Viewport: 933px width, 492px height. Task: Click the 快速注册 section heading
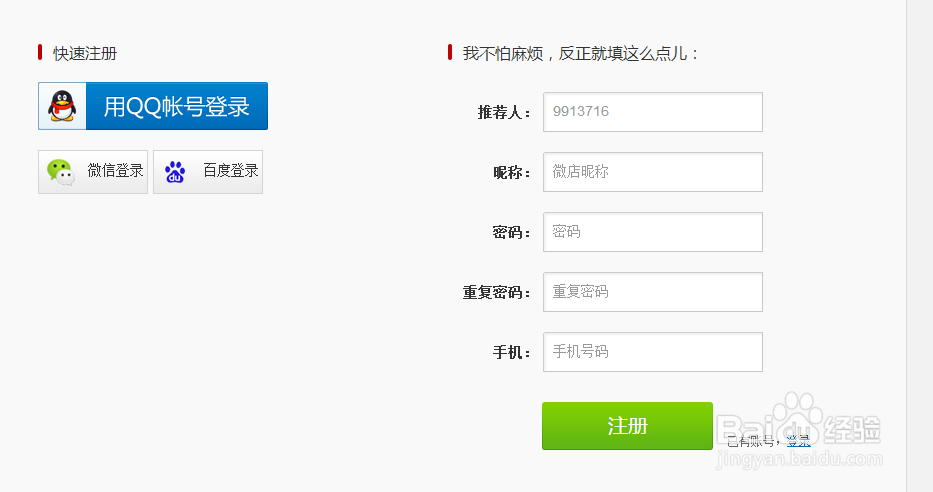tap(85, 53)
